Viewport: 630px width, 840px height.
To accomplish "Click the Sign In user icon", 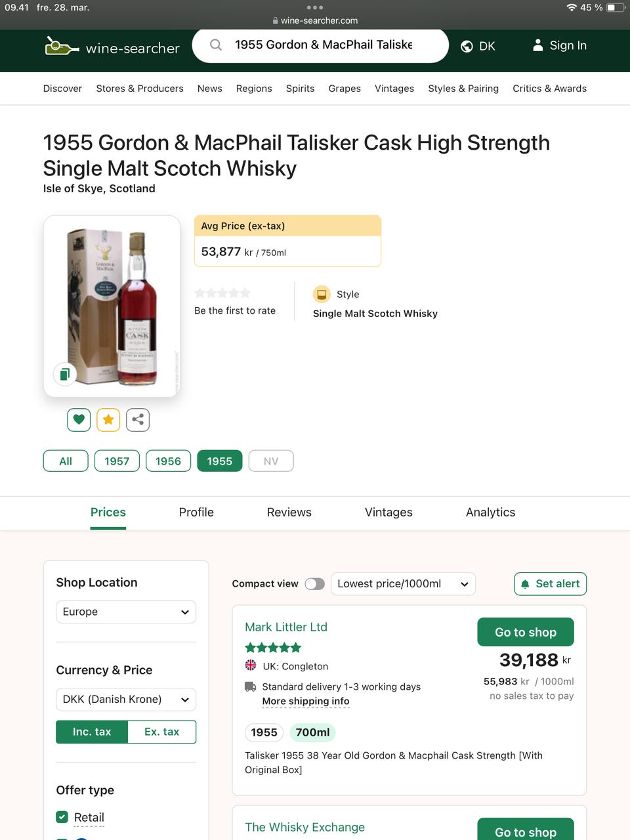I will [x=537, y=45].
